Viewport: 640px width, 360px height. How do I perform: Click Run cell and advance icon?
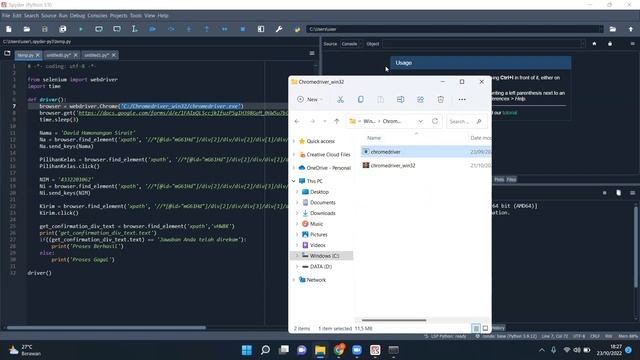(117, 29)
